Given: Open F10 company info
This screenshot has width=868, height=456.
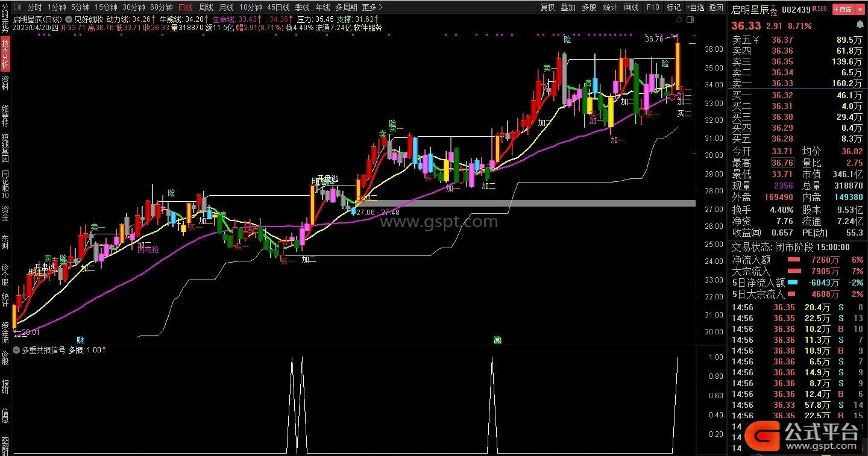Looking at the screenshot, I should tap(652, 7).
